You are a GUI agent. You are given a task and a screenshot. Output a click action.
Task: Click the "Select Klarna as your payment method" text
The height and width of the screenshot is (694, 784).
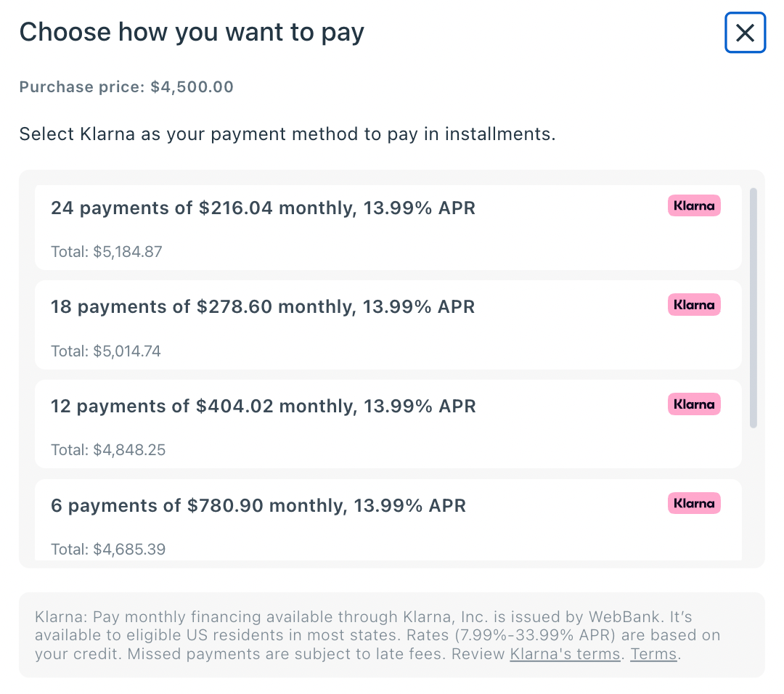tap(287, 134)
